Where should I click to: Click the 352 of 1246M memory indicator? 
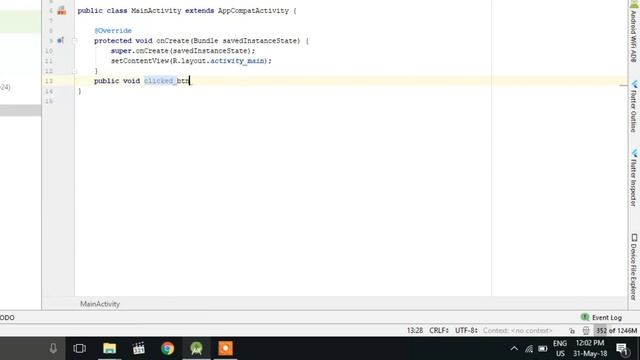[616, 331]
